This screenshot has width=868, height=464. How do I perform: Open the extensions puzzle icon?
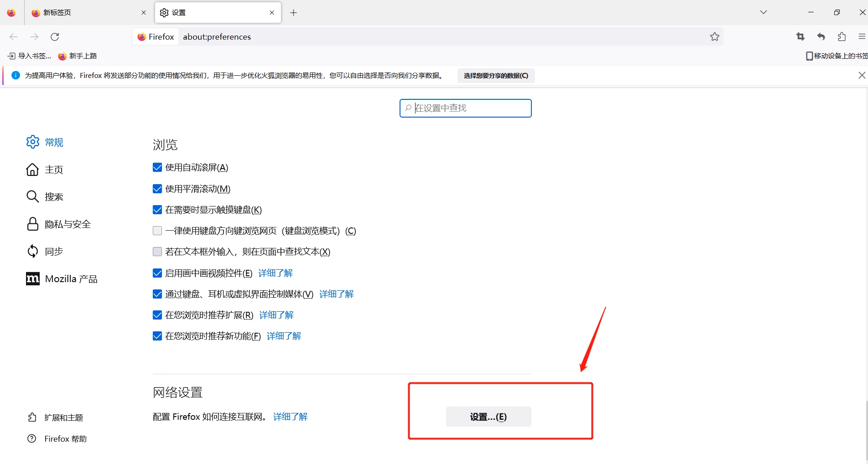(x=842, y=37)
